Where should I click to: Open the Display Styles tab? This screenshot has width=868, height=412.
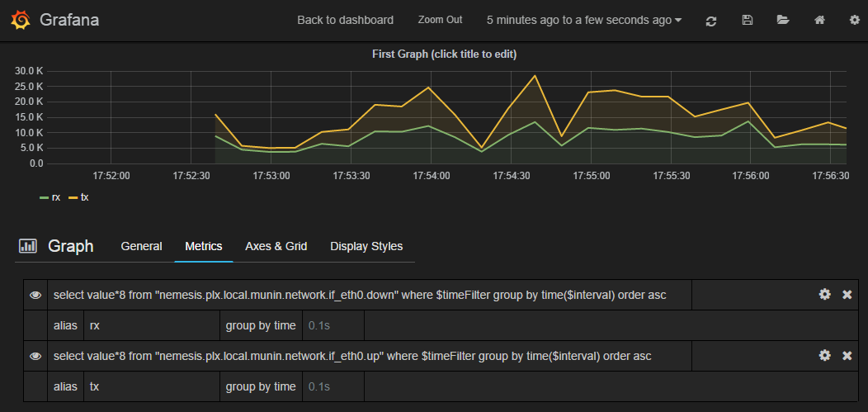click(x=366, y=246)
